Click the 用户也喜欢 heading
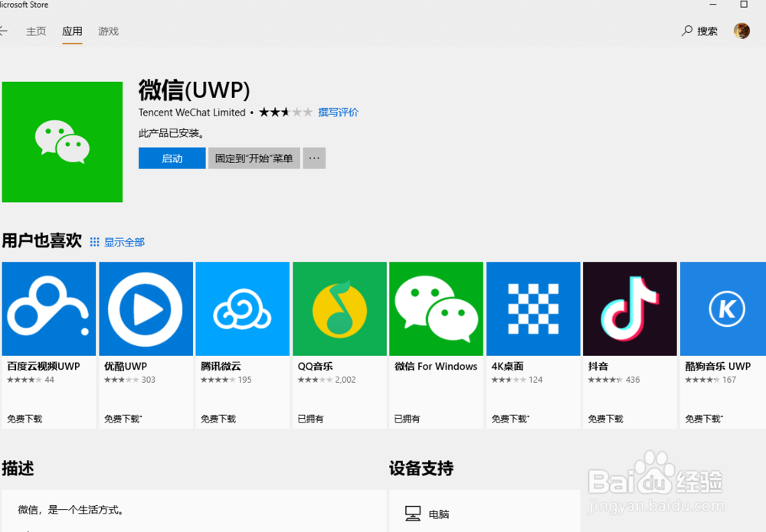The width and height of the screenshot is (766, 532). click(x=42, y=240)
